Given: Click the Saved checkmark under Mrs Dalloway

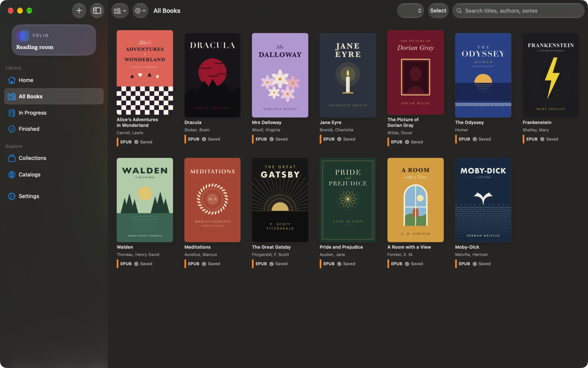Looking at the screenshot, I should click(271, 139).
